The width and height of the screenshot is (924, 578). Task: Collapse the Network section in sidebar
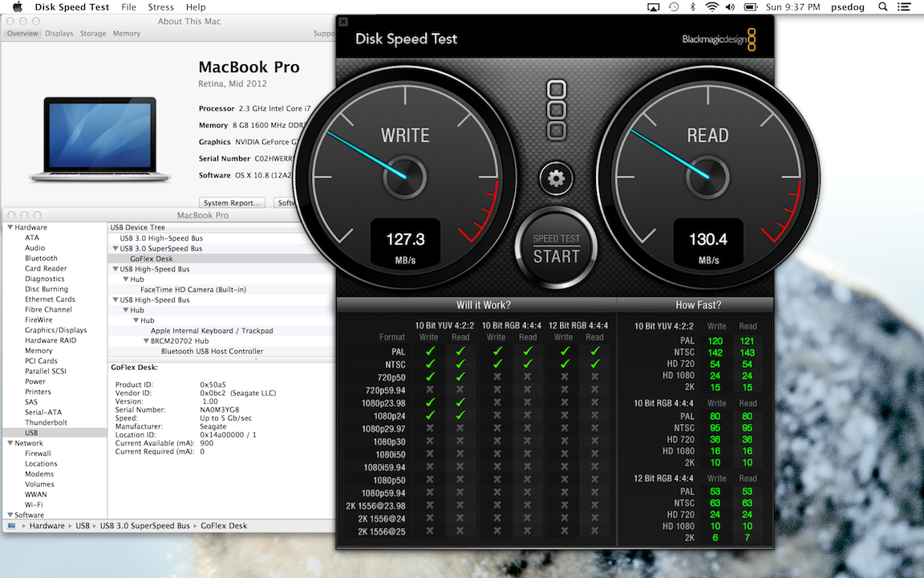pos(9,443)
